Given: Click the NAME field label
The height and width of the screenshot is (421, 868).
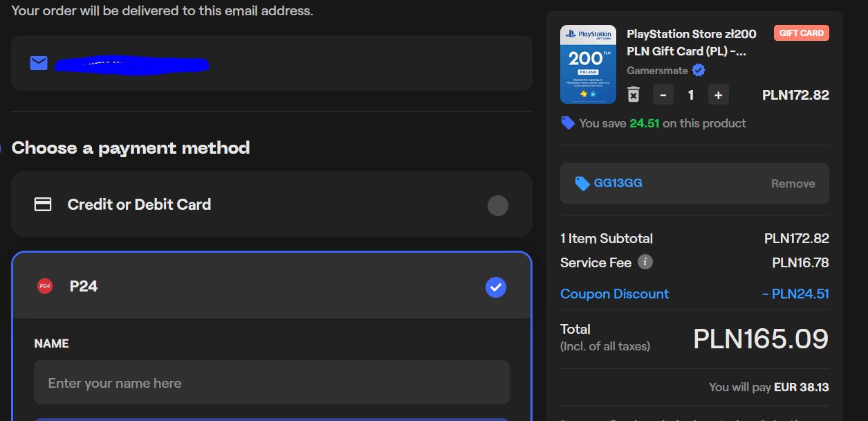Looking at the screenshot, I should tap(52, 343).
